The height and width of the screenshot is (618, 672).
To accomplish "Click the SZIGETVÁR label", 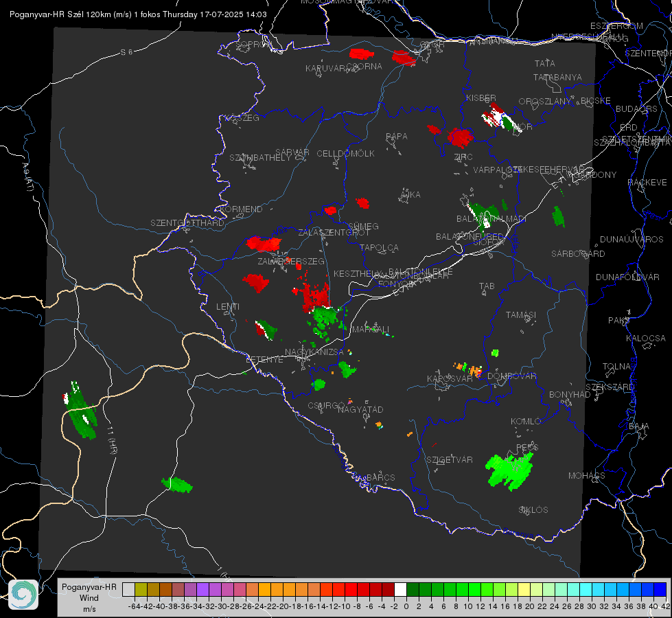I will click(450, 460).
